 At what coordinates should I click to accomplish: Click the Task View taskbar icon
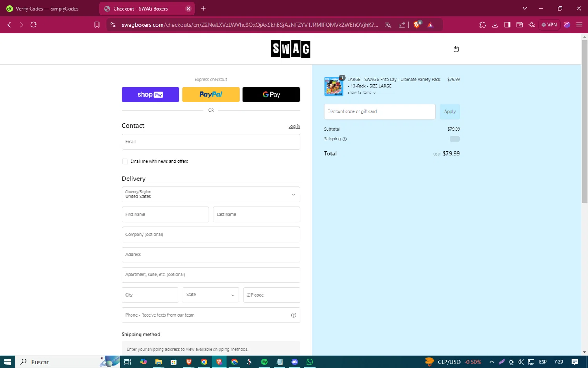(127, 362)
